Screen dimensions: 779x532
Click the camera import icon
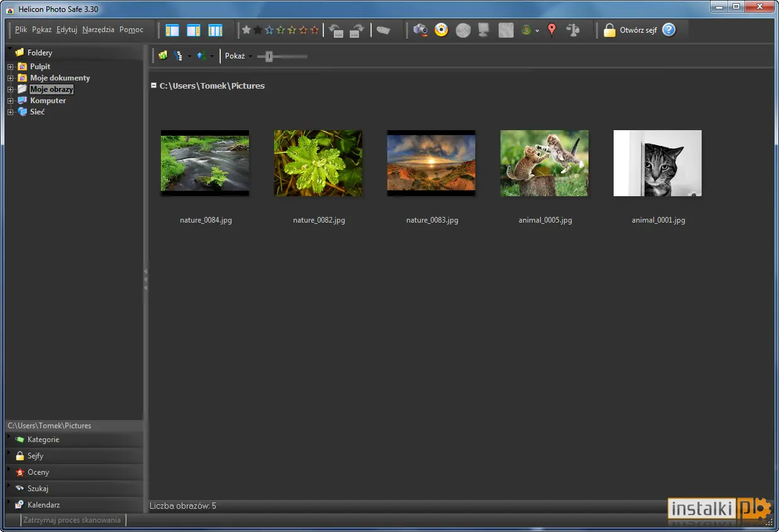pos(421,30)
